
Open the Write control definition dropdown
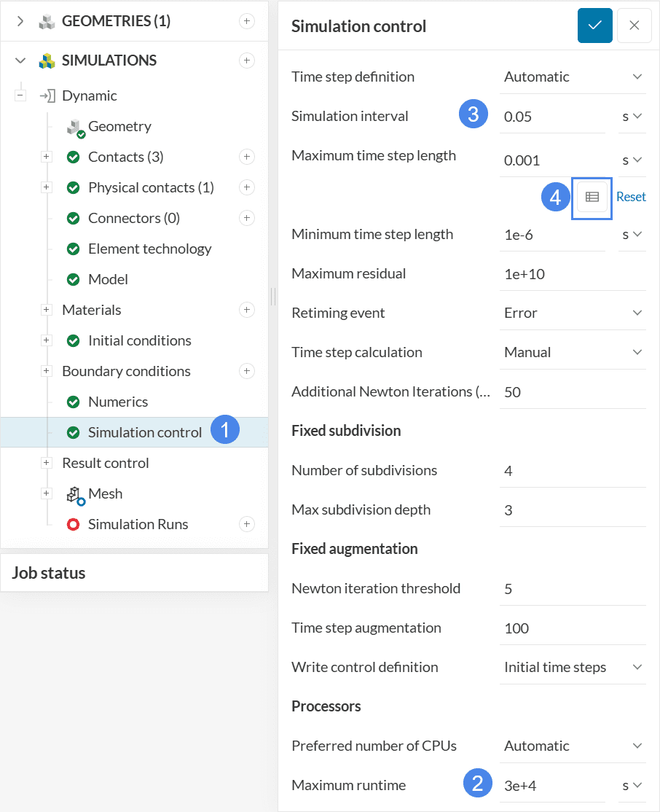click(x=573, y=667)
